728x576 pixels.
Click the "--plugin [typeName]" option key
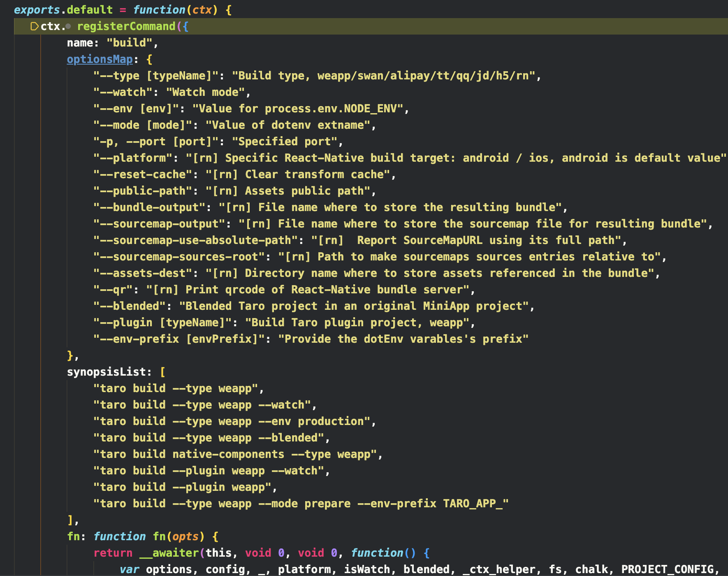pos(162,323)
